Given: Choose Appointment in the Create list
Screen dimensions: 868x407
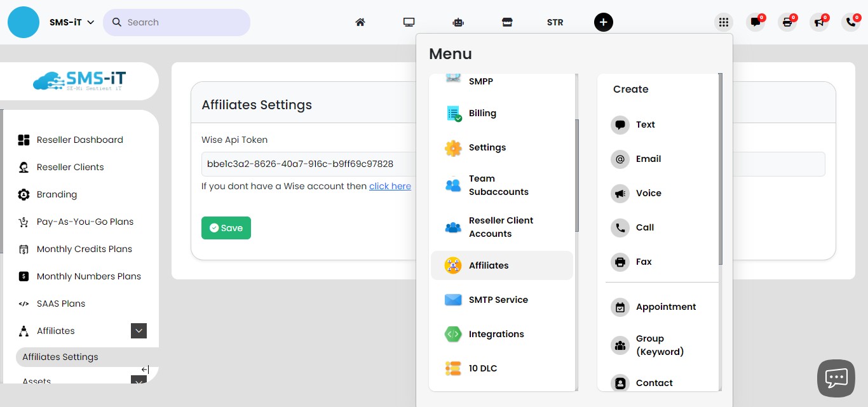Looking at the screenshot, I should click(x=665, y=307).
